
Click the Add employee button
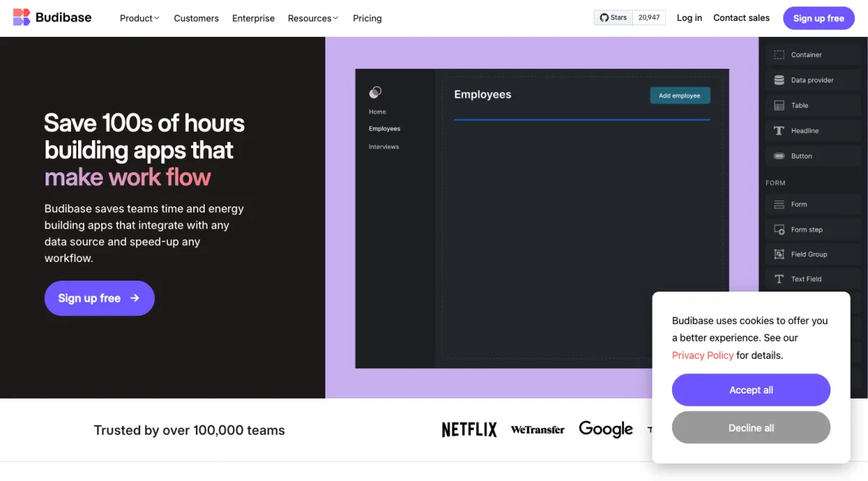pyautogui.click(x=680, y=95)
